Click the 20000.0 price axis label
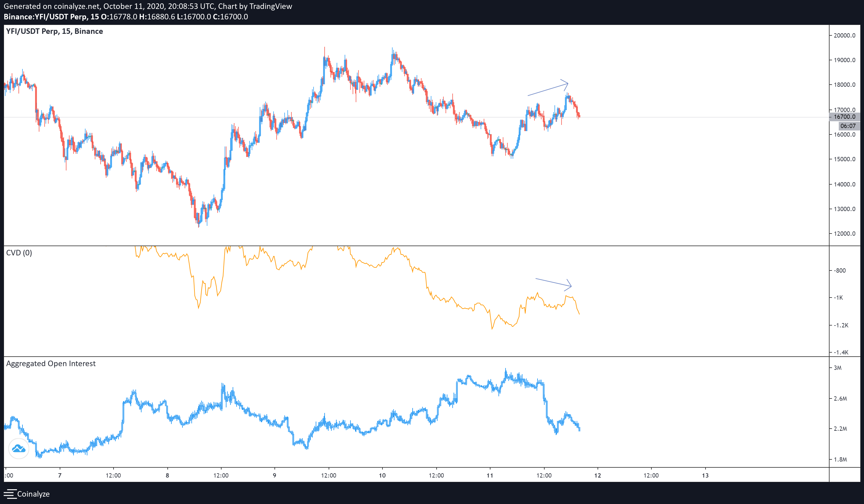864x504 pixels. tap(844, 35)
